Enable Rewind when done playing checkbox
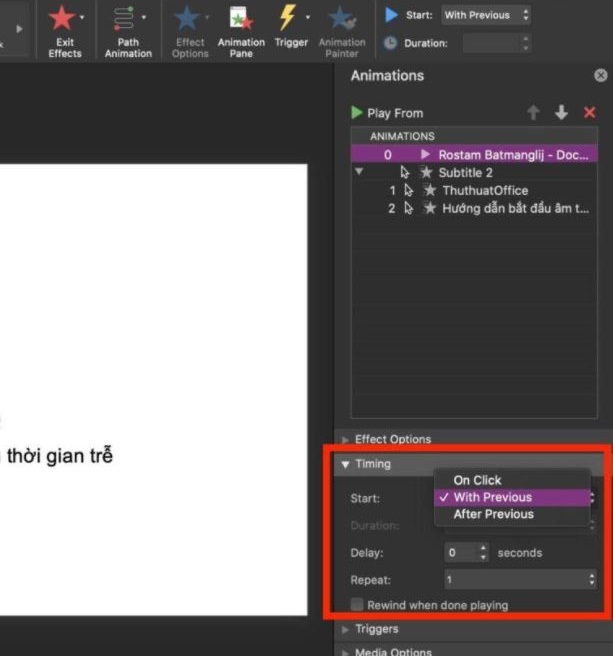The image size is (613, 656). pos(357,605)
